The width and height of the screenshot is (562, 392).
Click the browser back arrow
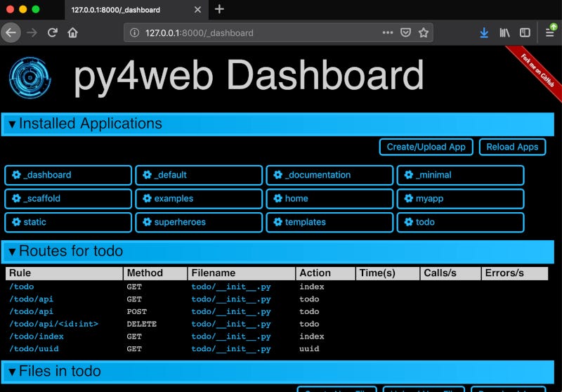pos(11,32)
